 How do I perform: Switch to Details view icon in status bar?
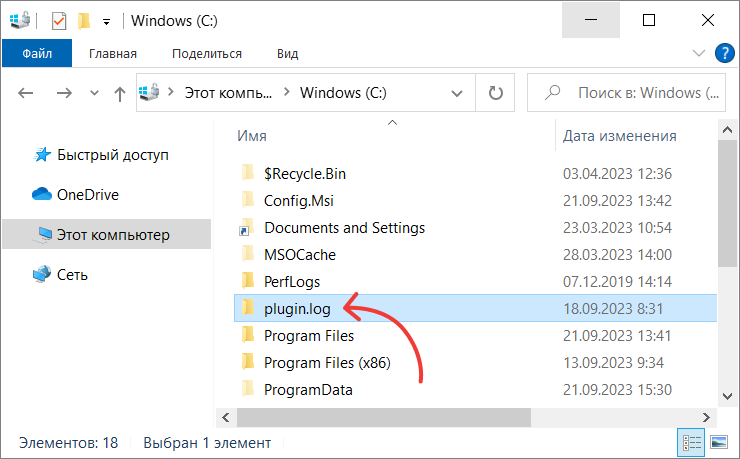pos(691,442)
